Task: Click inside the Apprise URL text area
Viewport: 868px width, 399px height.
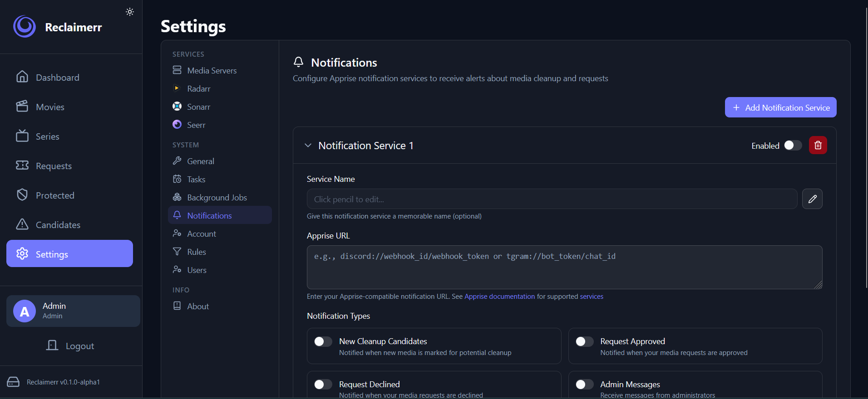Action: point(564,267)
